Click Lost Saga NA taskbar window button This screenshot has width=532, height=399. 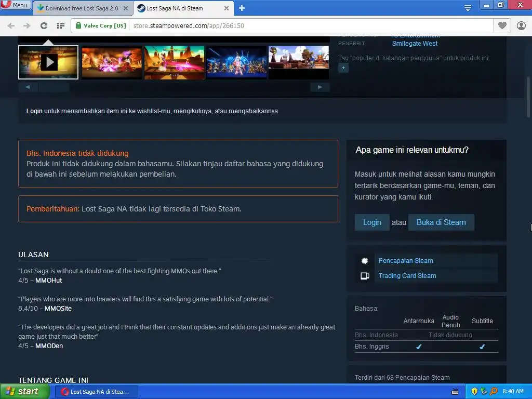(x=97, y=392)
